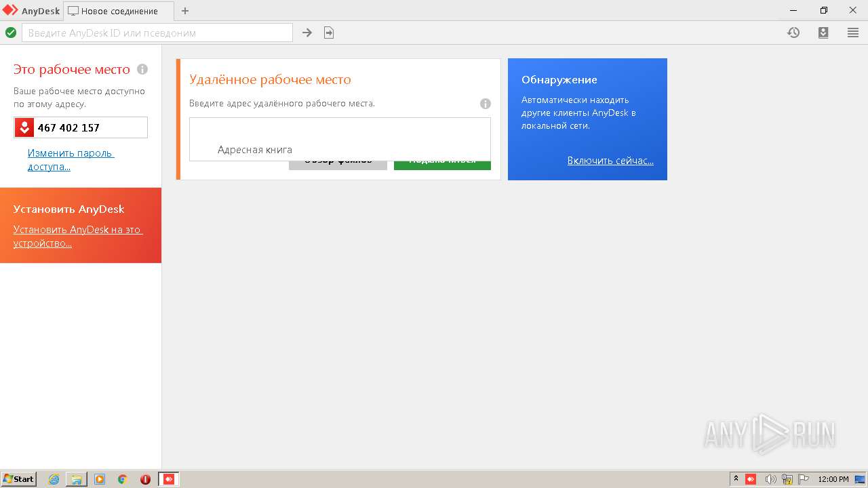The height and width of the screenshot is (488, 868).
Task: Click the AnyDesk logo in title bar
Action: (x=10, y=10)
